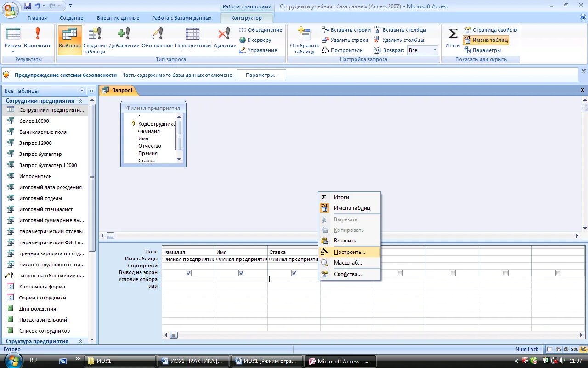The width and height of the screenshot is (588, 368).
Task: Select Запрос1 document tab
Action: click(118, 90)
